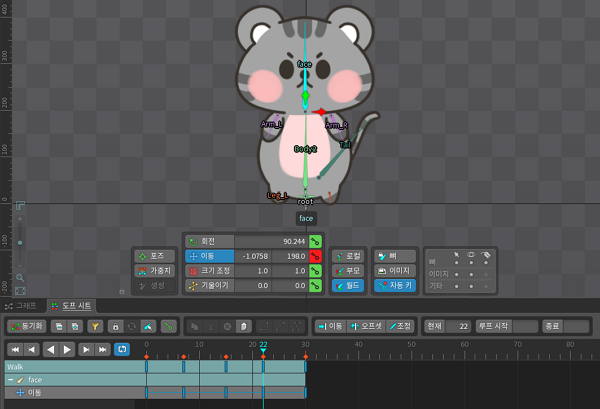Jump to the last frame
Viewport: 600px width, 409px height.
[103, 349]
